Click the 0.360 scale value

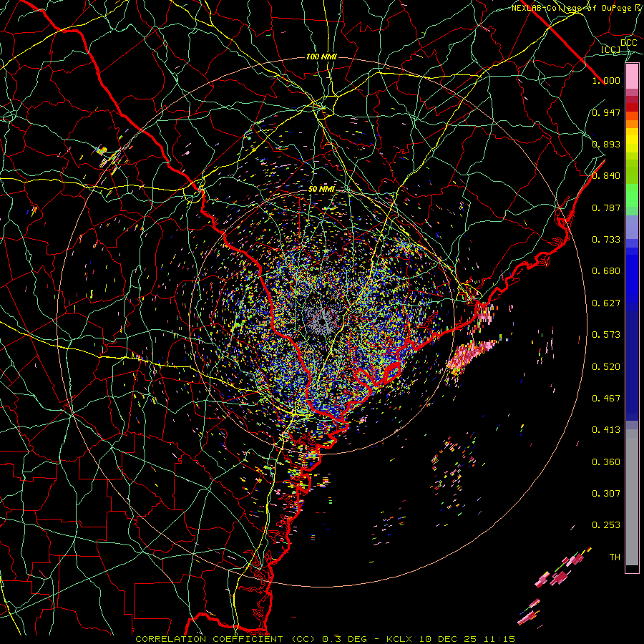pos(606,462)
